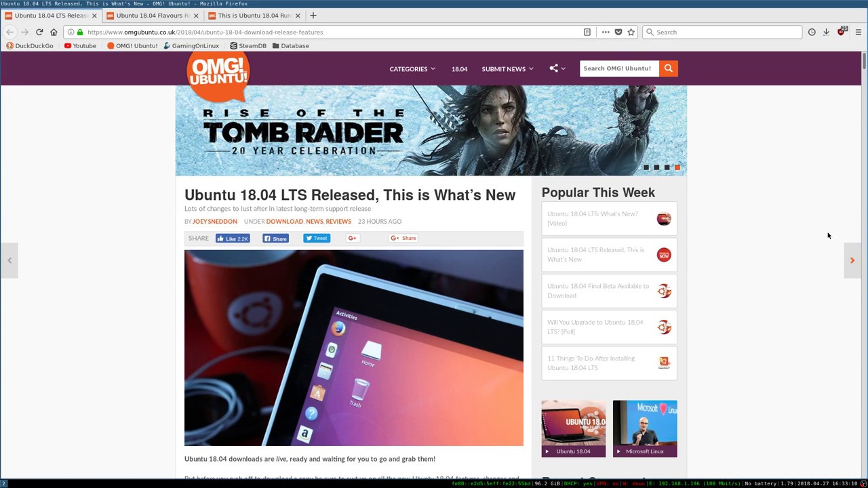Switch to the Ubuntu 18.04 Flavours tab
The height and width of the screenshot is (488, 868).
[153, 15]
